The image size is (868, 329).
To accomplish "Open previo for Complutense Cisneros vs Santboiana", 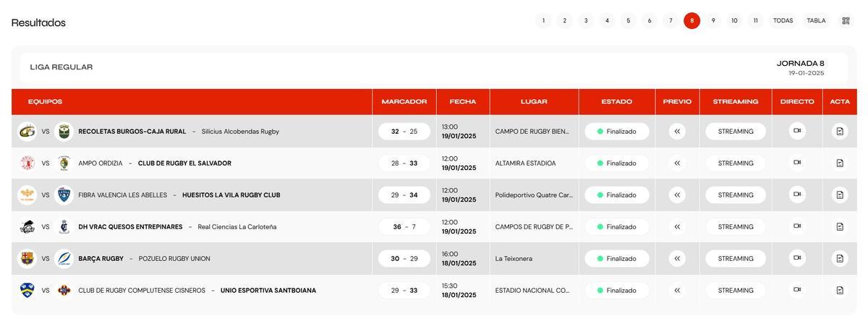I will tap(677, 291).
